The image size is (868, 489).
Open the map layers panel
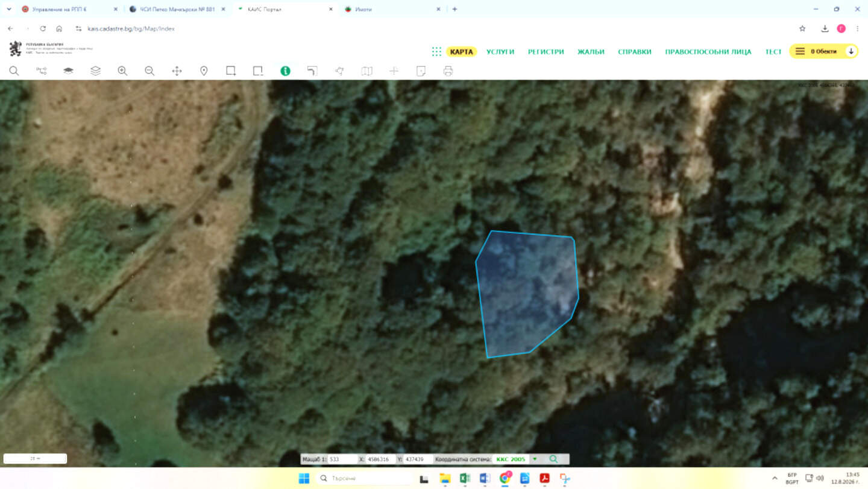click(x=95, y=71)
